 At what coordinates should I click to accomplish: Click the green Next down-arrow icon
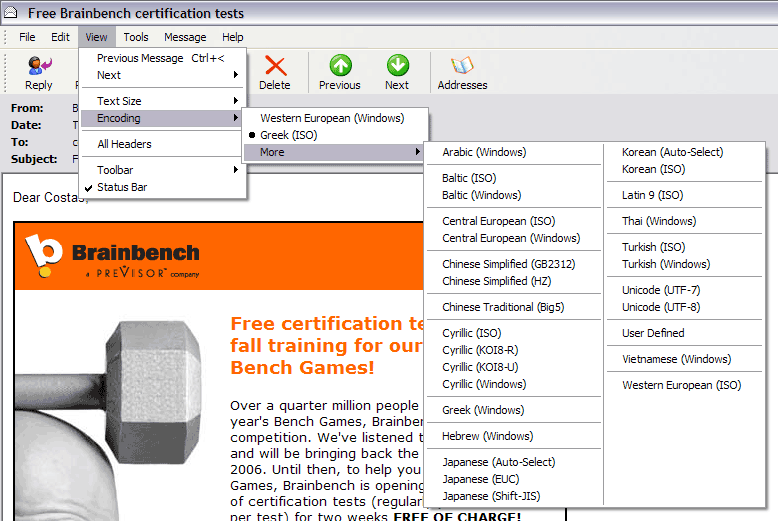pos(397,65)
